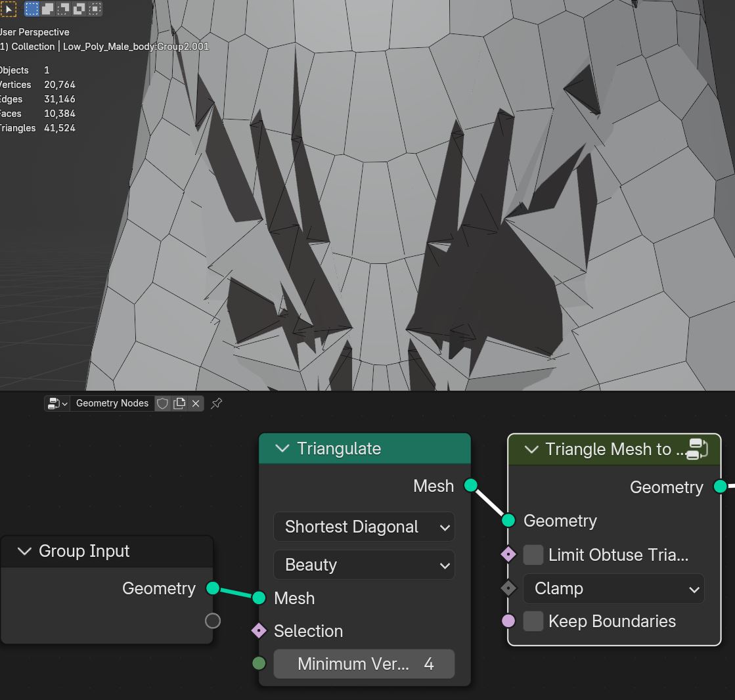735x700 pixels.
Task: Collapse the Group Input node
Action: pos(24,551)
